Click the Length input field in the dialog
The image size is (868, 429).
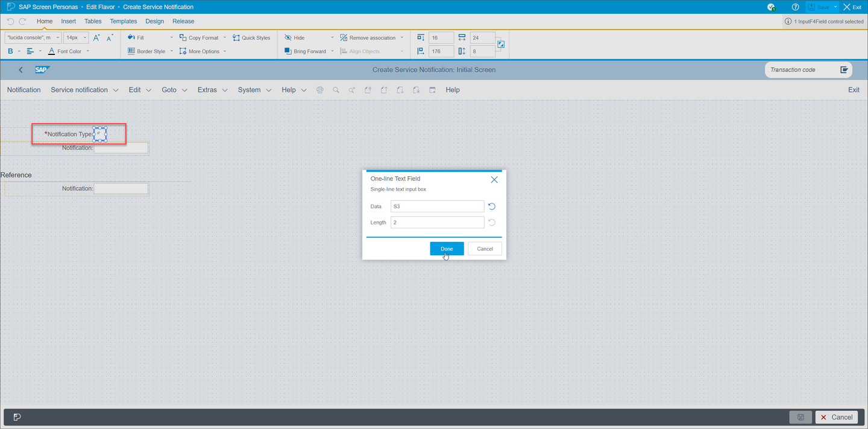pyautogui.click(x=437, y=222)
